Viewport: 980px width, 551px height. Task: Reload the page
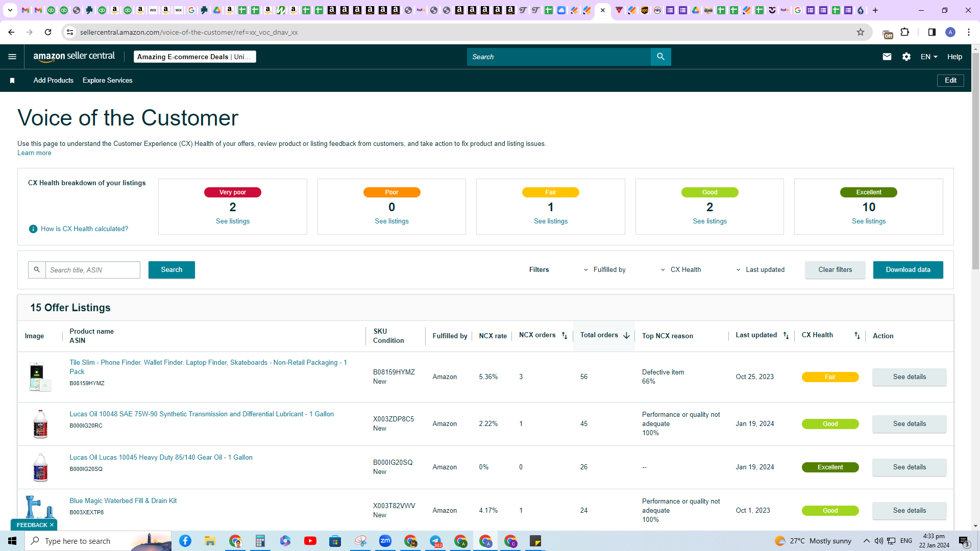(x=48, y=32)
